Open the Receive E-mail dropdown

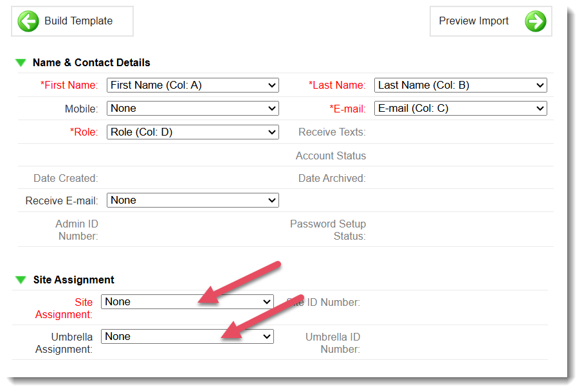[193, 200]
